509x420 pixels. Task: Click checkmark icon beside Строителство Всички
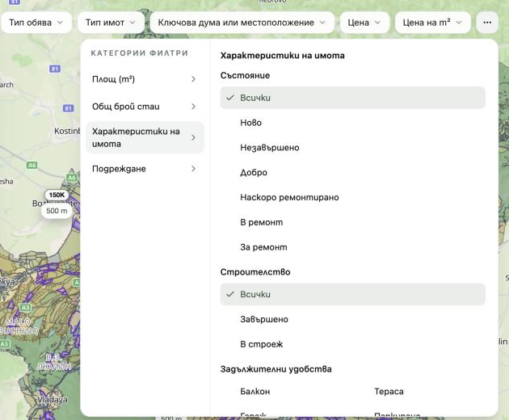(230, 294)
